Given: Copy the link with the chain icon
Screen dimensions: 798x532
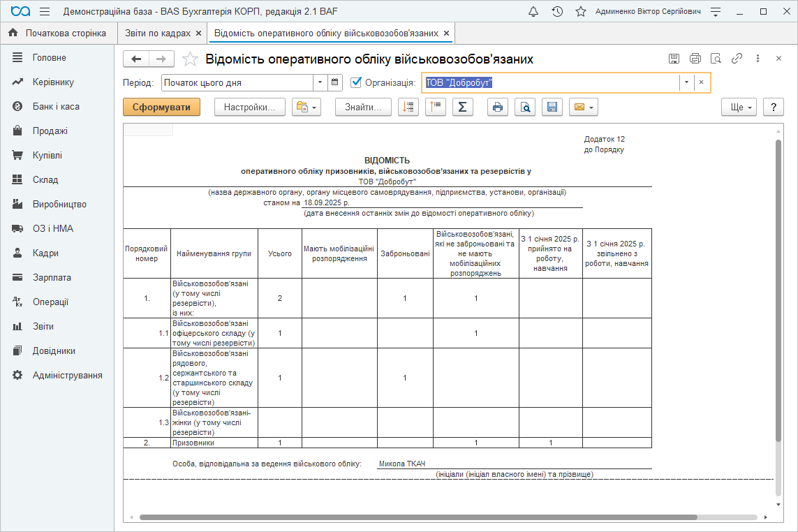Looking at the screenshot, I should pos(737,59).
